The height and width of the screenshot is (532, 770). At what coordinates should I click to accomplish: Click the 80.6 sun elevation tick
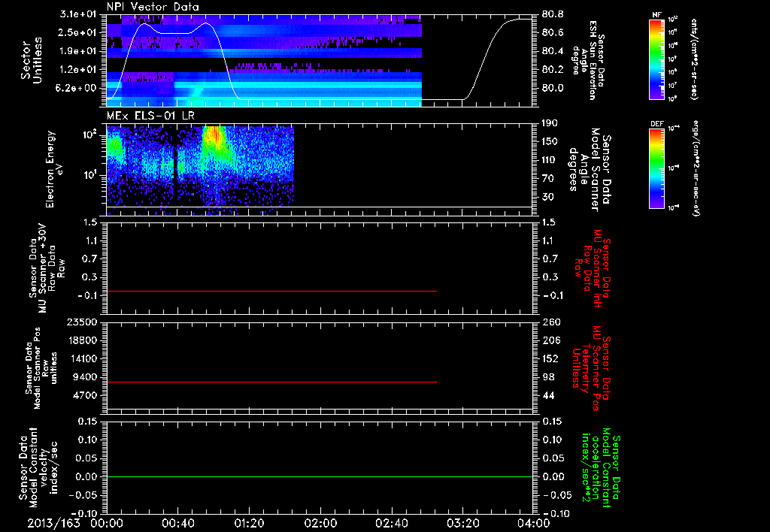(552, 32)
